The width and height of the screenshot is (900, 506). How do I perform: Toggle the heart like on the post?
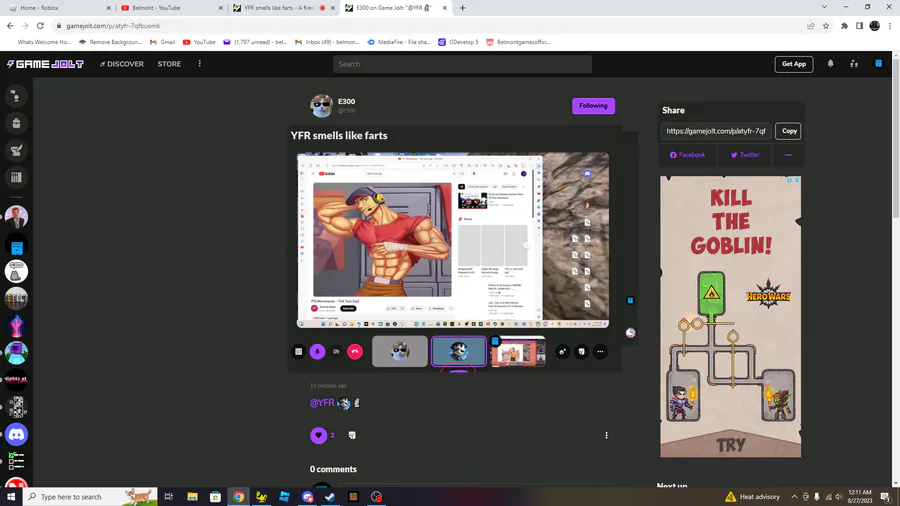(319, 435)
